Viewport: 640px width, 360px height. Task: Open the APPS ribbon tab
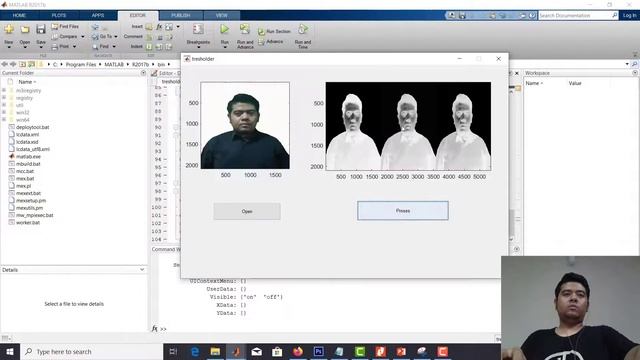coord(98,16)
